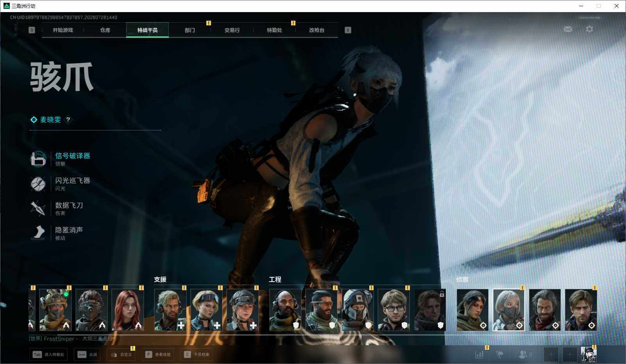The width and height of the screenshot is (626, 364).
Task: Select the 信号破译器 skill icon
Action: [38, 159]
